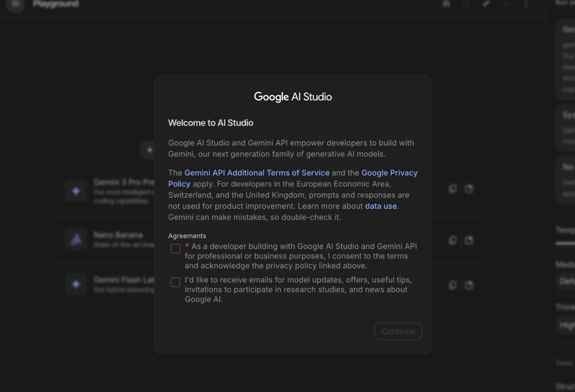This screenshot has width=575, height=392.
Task: Click the share icon in top toolbar
Action: pyautogui.click(x=466, y=4)
